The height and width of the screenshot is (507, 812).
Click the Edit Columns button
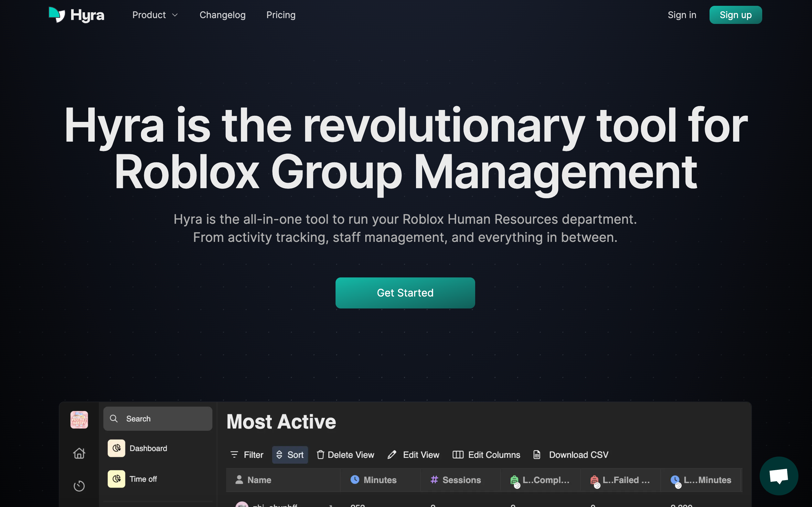pos(486,455)
